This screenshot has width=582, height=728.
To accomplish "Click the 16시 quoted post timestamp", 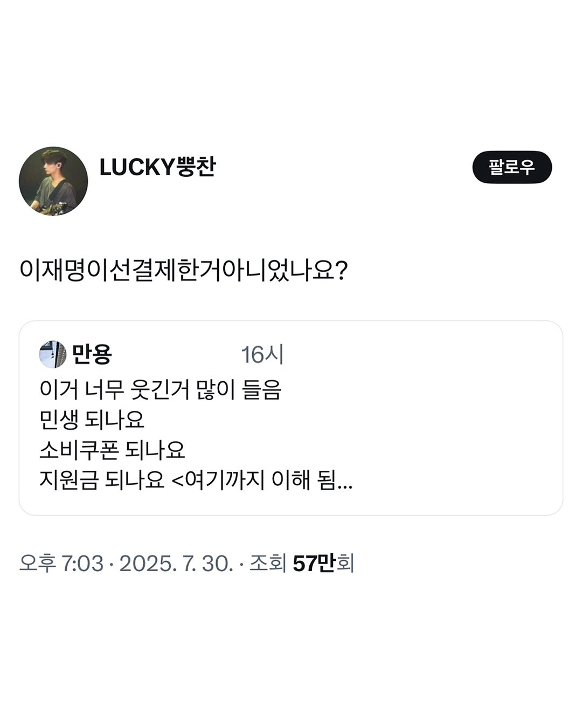I will click(x=262, y=355).
